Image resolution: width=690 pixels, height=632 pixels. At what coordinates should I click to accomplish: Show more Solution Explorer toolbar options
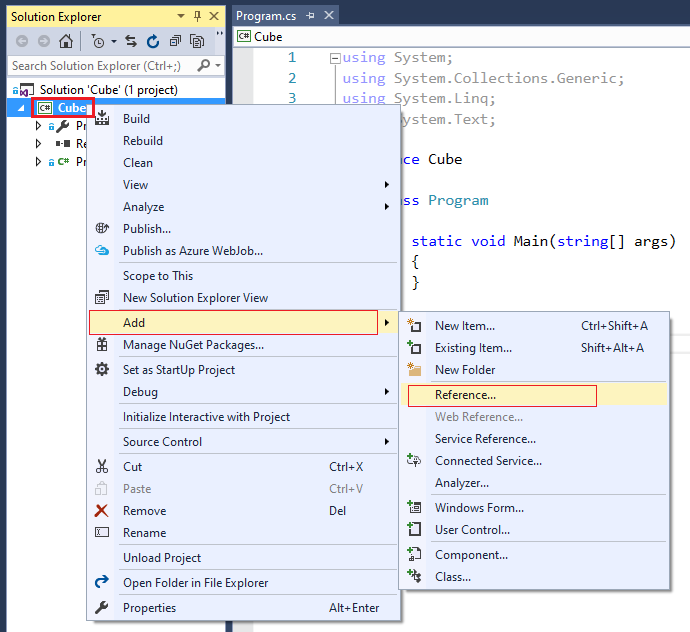220,34
